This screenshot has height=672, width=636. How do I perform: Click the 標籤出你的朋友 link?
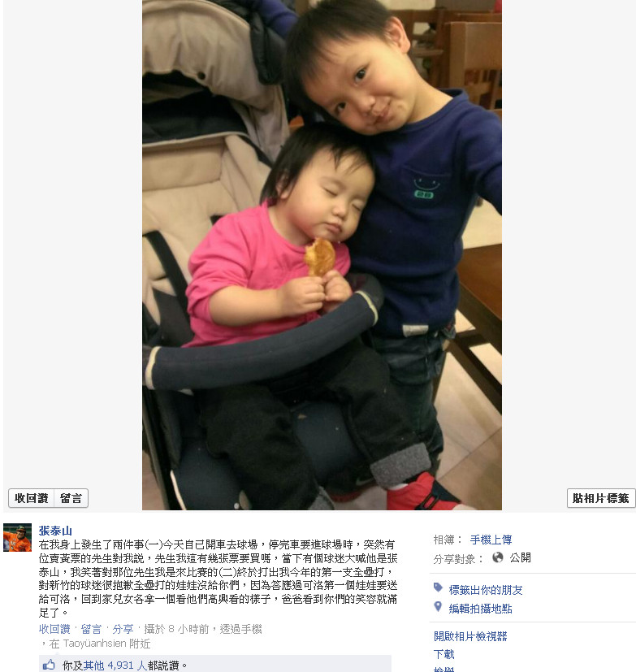pos(486,590)
